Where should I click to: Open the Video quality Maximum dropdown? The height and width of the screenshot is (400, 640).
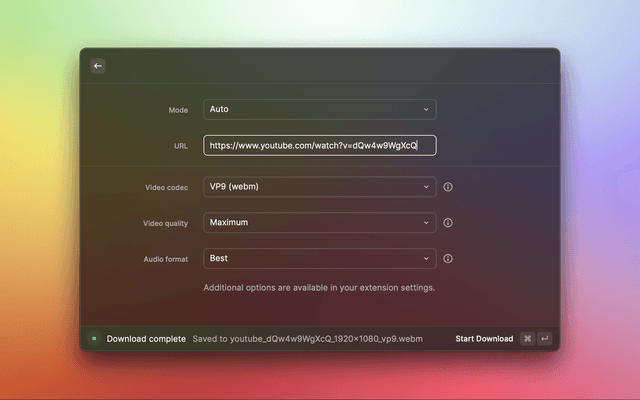tap(319, 223)
